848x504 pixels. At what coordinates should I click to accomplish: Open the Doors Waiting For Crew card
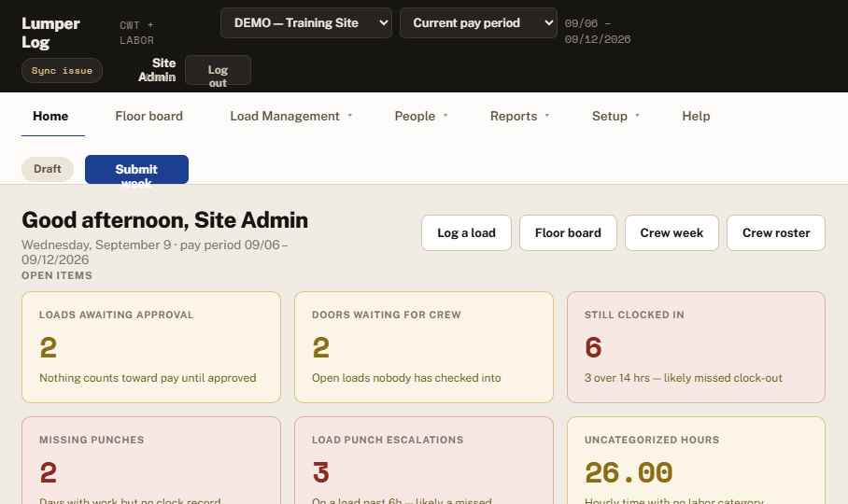(424, 347)
